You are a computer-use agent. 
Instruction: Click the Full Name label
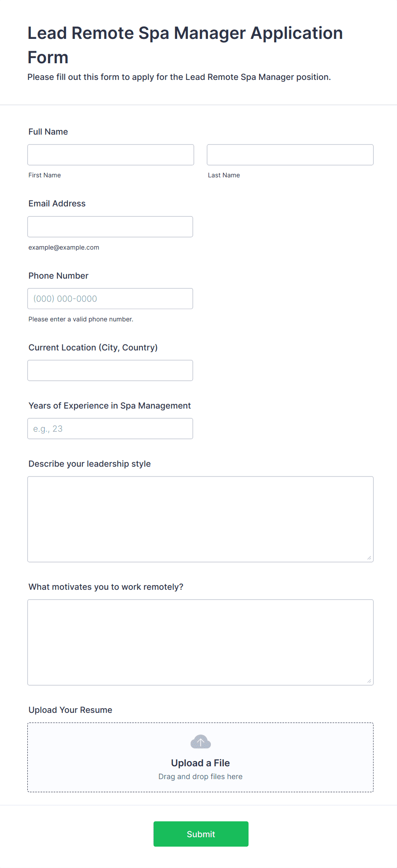point(48,132)
